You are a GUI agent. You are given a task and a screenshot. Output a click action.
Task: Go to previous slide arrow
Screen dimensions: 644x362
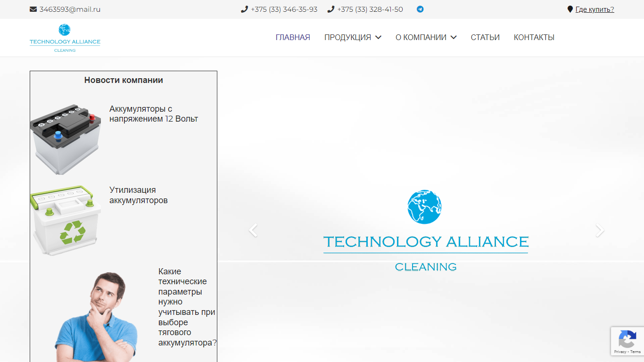253,230
